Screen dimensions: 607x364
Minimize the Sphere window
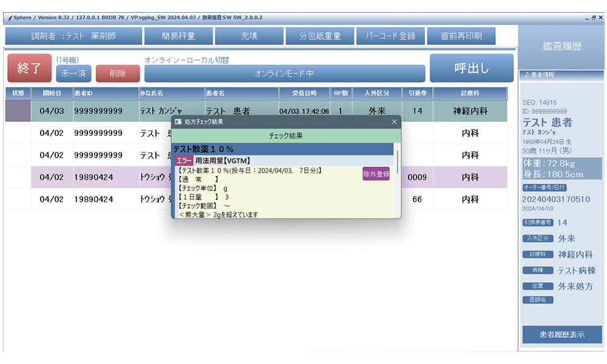tap(587, 18)
